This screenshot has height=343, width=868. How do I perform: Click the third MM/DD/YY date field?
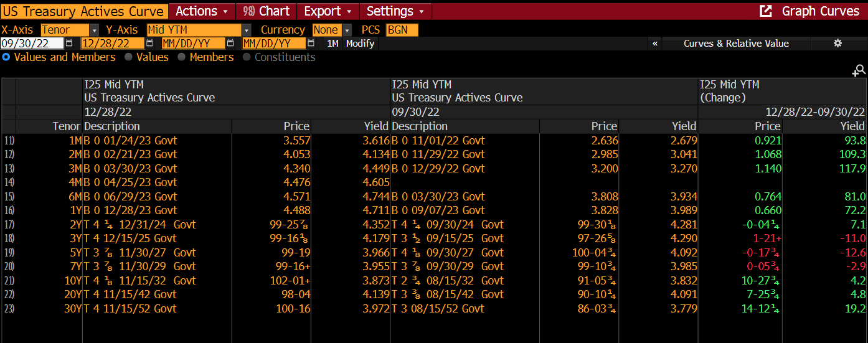pyautogui.click(x=193, y=44)
